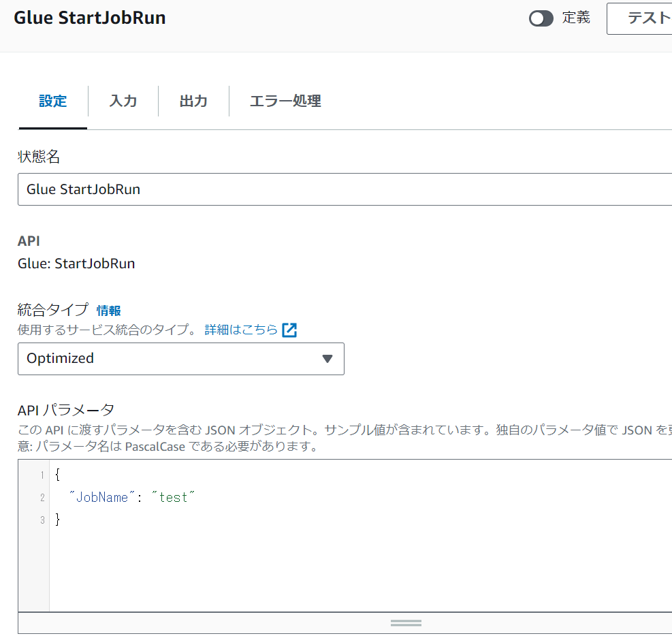672x636 pixels.
Task: Click the opening brace on line 1
Action: (x=58, y=475)
